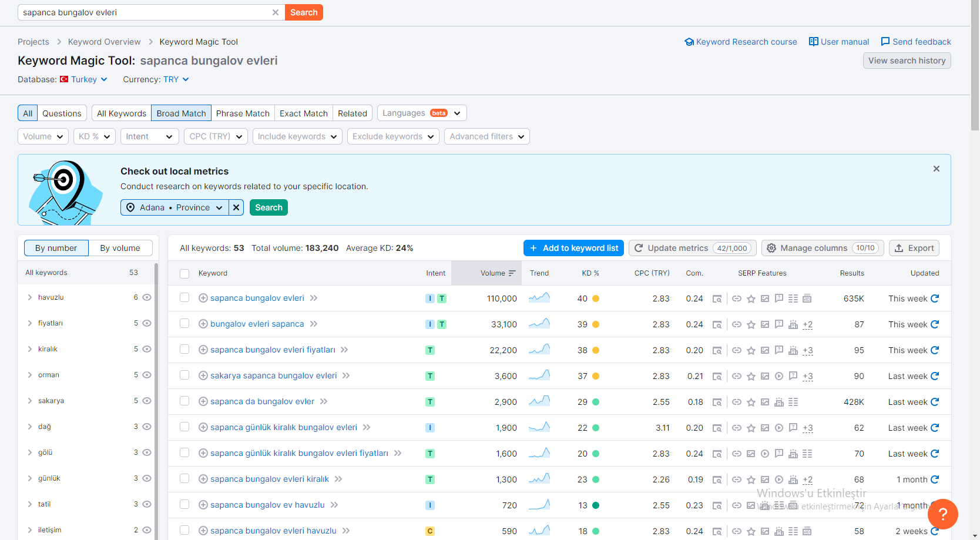Image resolution: width=980 pixels, height=540 pixels.
Task: Add sapanca bungalov evleri fiyatları via plus icon
Action: (203, 350)
